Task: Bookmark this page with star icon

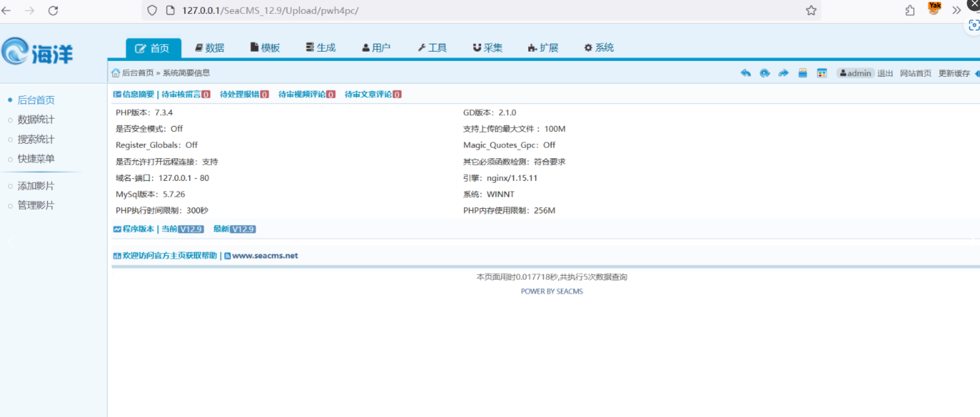Action: (811, 11)
